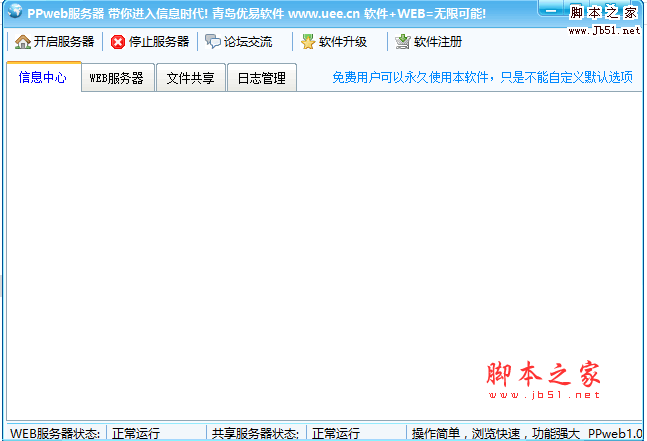Open 软件注册 registration label

coord(438,42)
